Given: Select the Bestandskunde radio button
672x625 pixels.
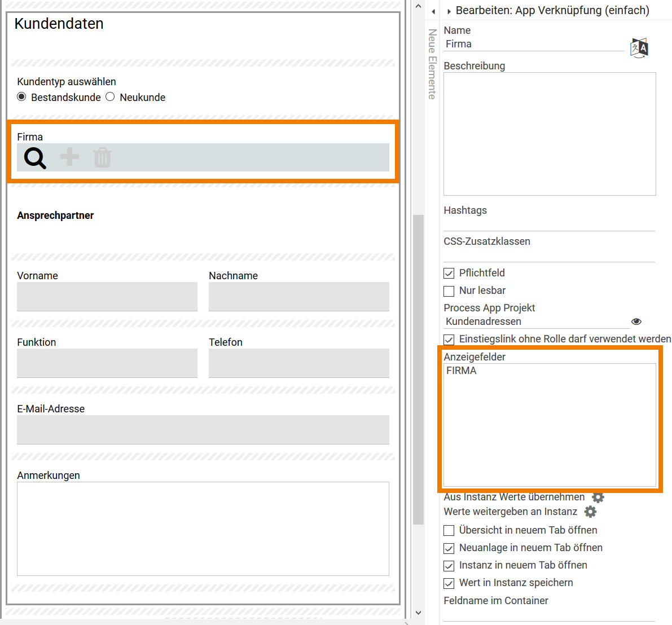Looking at the screenshot, I should point(22,97).
